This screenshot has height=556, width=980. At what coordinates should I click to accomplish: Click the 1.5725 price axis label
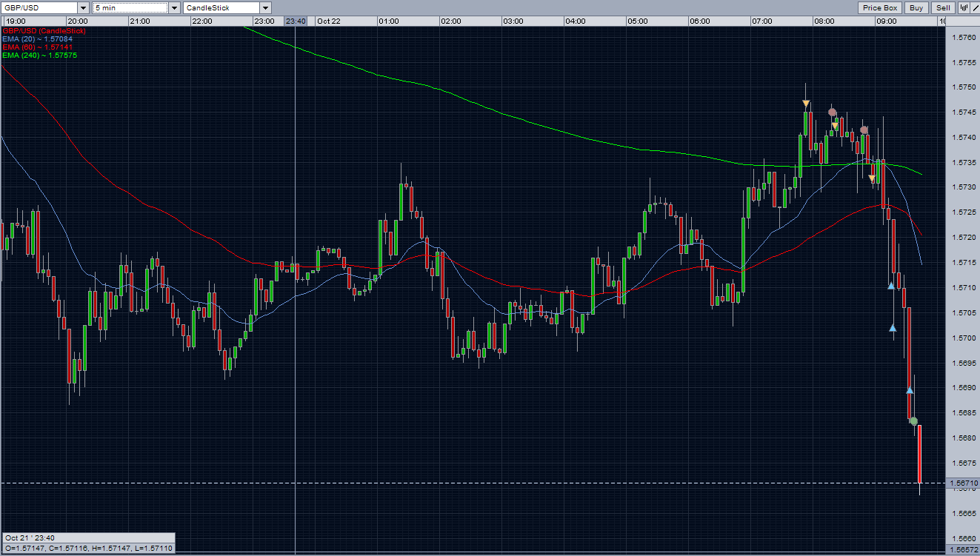point(964,212)
